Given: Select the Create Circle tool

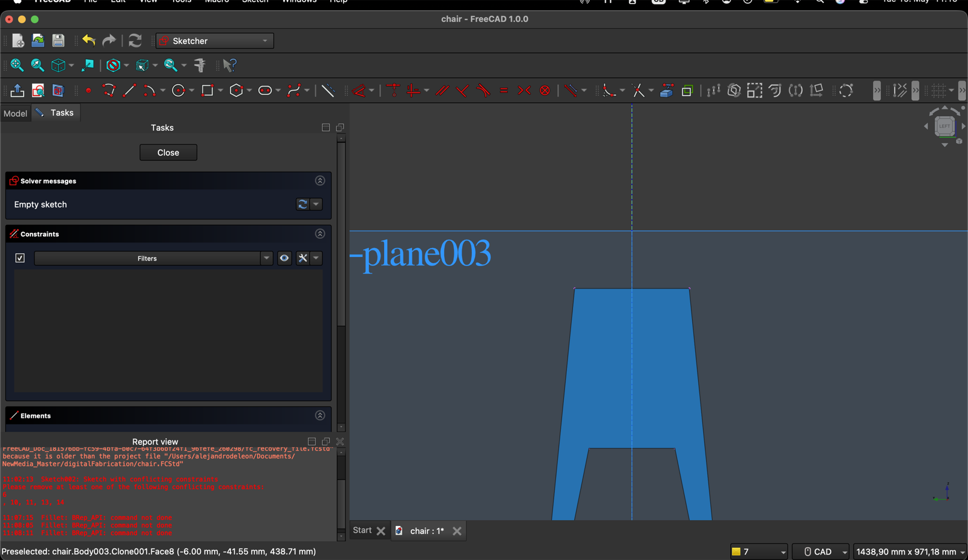Looking at the screenshot, I should [x=178, y=91].
